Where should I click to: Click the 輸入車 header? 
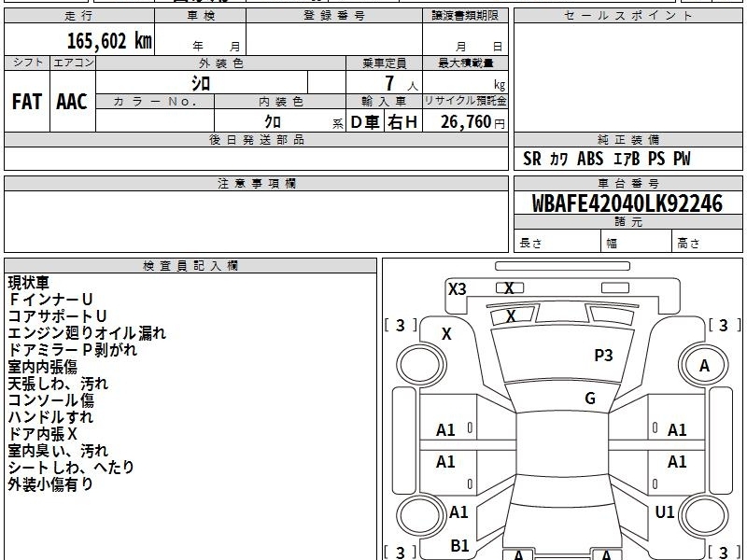(384, 101)
